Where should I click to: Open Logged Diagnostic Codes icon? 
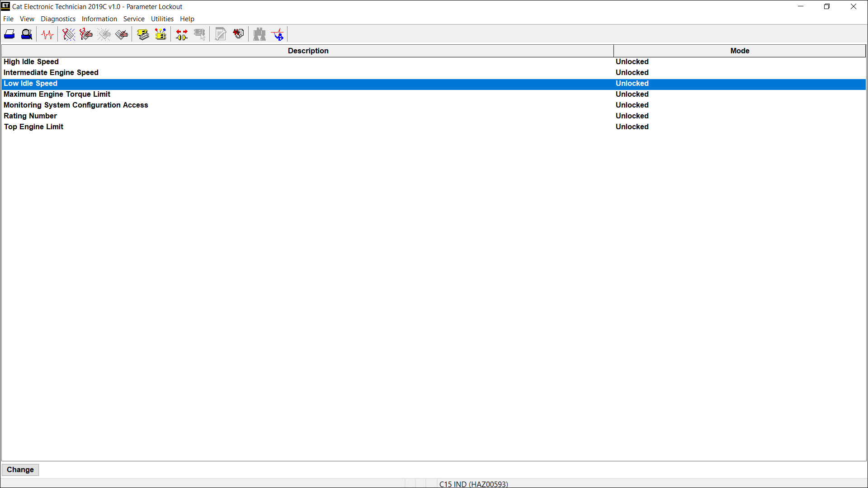click(86, 34)
